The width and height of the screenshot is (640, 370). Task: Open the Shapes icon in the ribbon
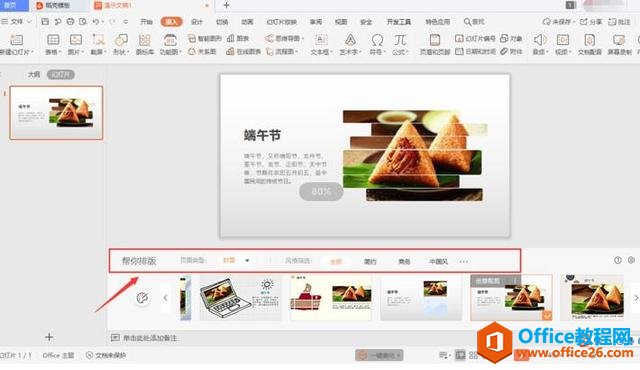coord(121,40)
